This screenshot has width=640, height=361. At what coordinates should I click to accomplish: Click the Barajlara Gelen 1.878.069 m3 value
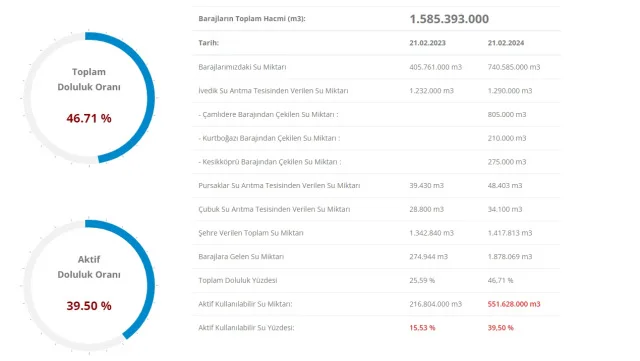[x=510, y=256]
